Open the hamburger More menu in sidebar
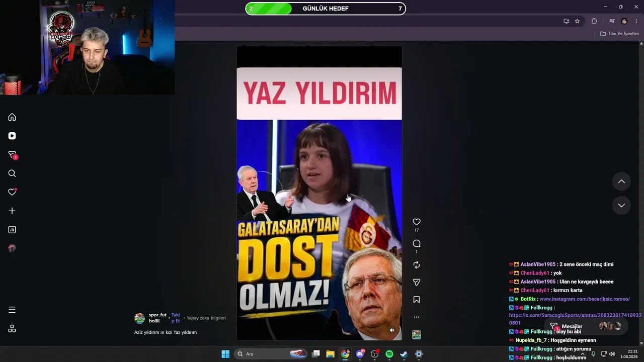Screen dimensions: 644x362 (x=12, y=310)
